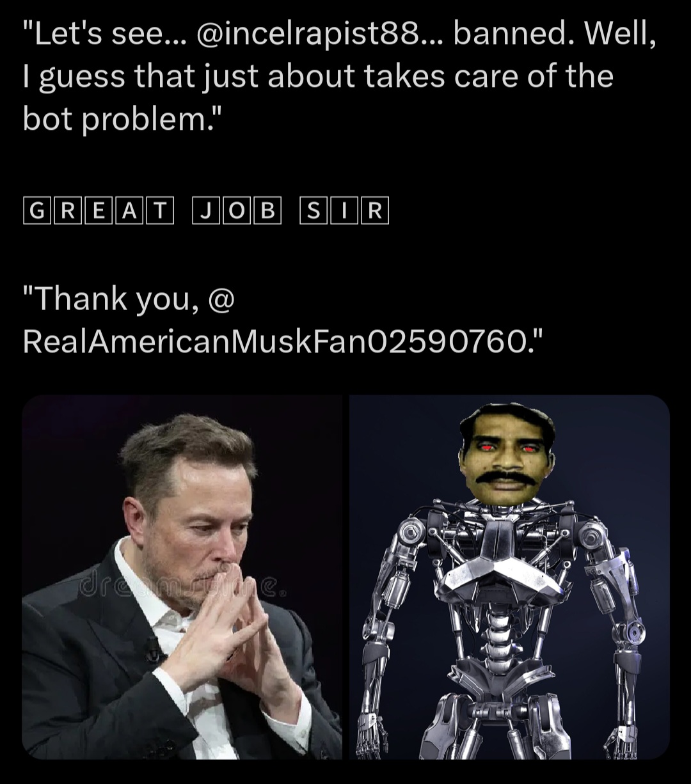Click the boxed letter O in JOB
Screen dimensions: 691x784
(x=236, y=212)
